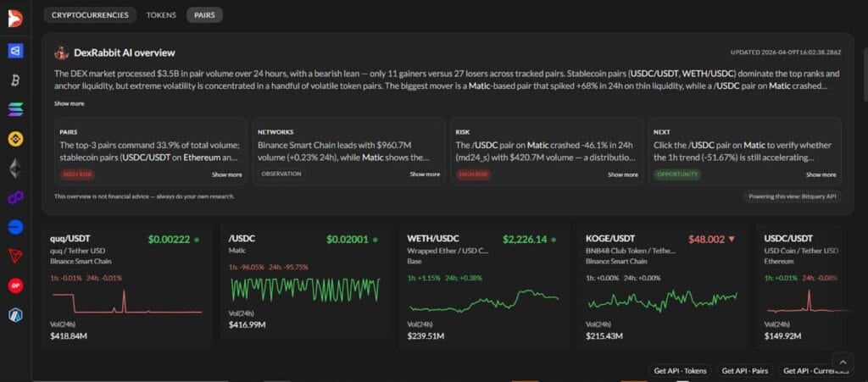Open the Arbitrum network icon
Screen dimensions: 868x382
[15, 315]
